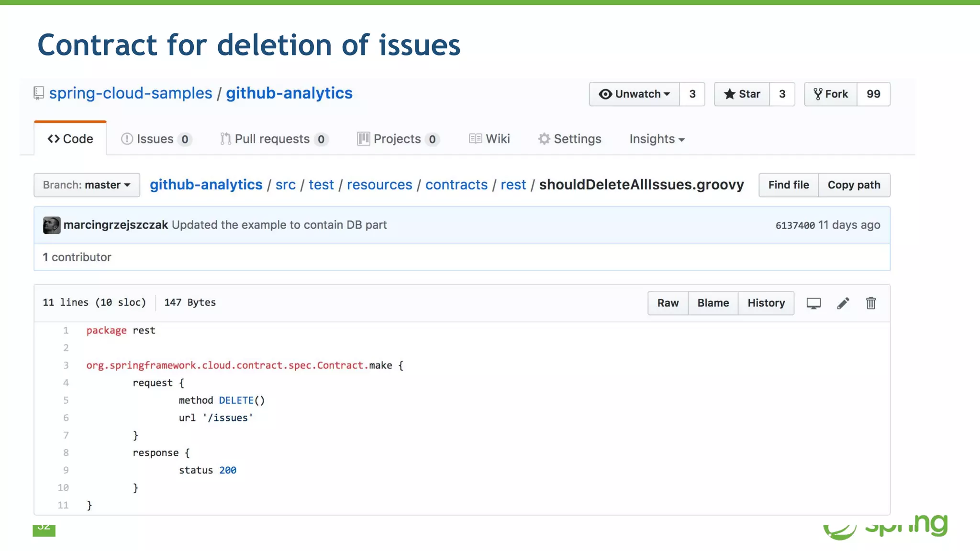The height and width of the screenshot is (551, 980).
Task: Click marcingrzejszczak avatar thumbnail
Action: 52,225
